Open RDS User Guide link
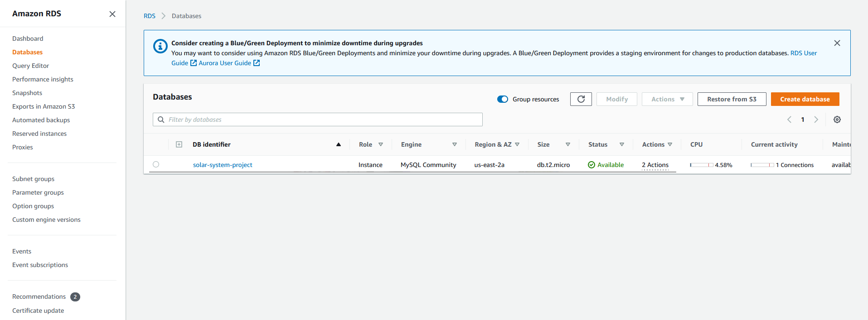This screenshot has width=868, height=320. (804, 53)
